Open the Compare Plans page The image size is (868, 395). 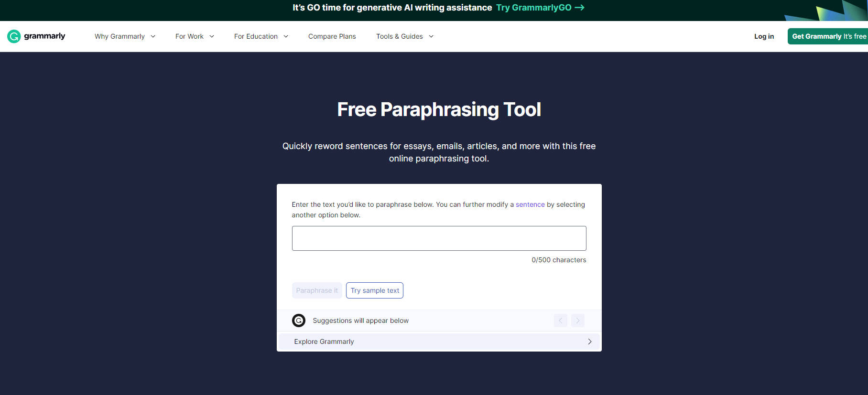pyautogui.click(x=332, y=36)
